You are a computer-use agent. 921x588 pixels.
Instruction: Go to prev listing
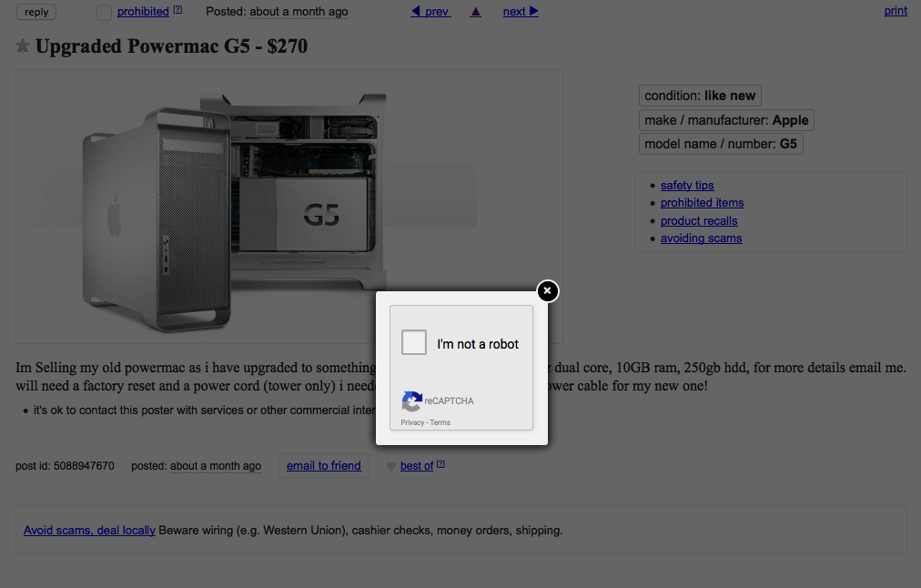(430, 11)
